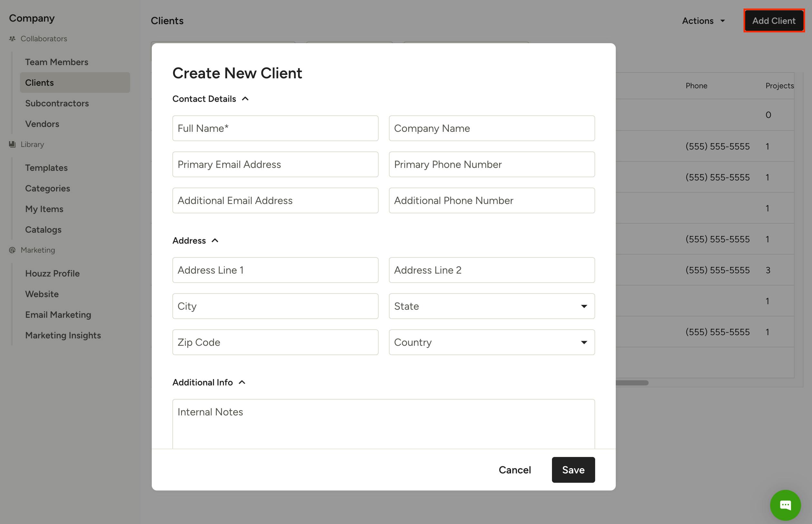
Task: Open the State dropdown
Action: 492,306
